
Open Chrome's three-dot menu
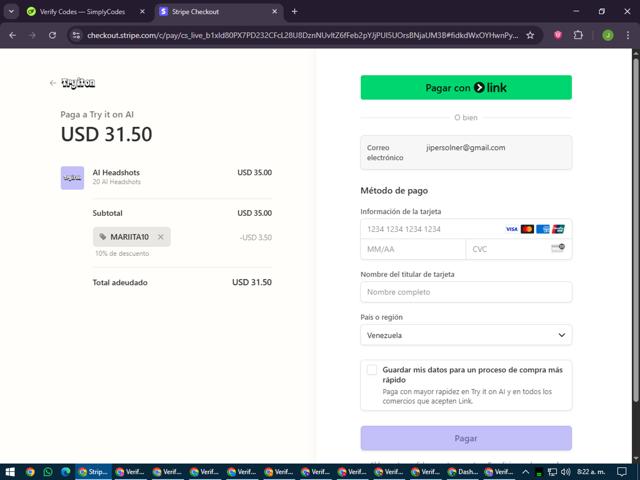pyautogui.click(x=628, y=36)
